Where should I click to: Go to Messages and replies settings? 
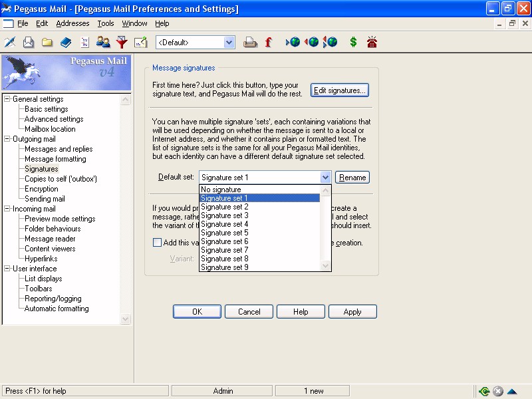tap(59, 148)
